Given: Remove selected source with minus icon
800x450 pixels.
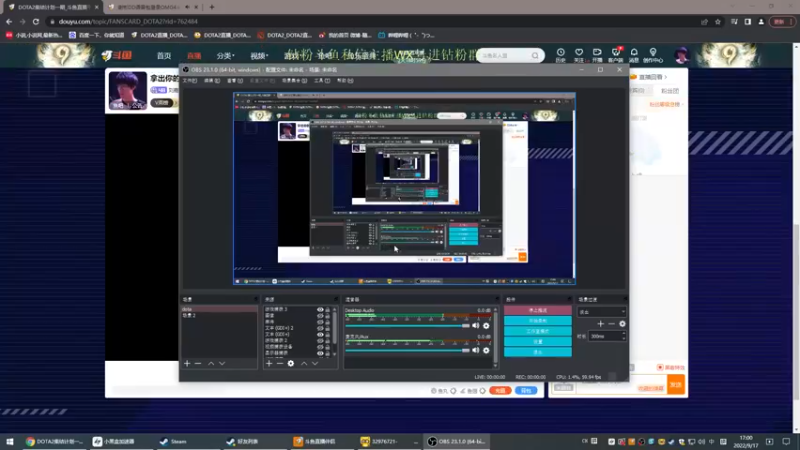Looking at the screenshot, I should [x=280, y=363].
